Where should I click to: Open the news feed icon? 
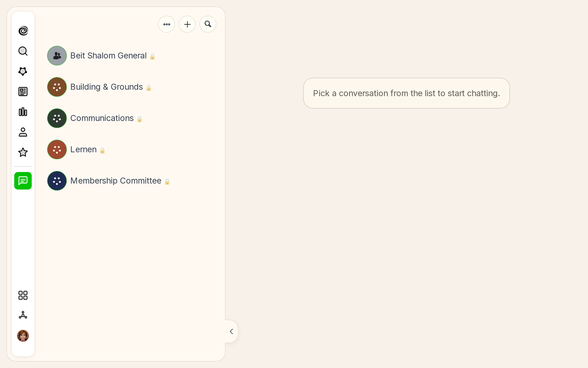click(23, 92)
